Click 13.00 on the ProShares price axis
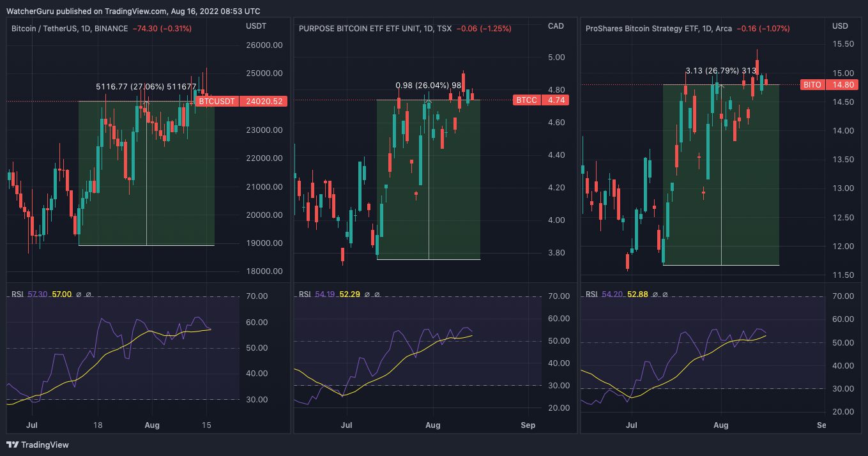 coord(843,188)
